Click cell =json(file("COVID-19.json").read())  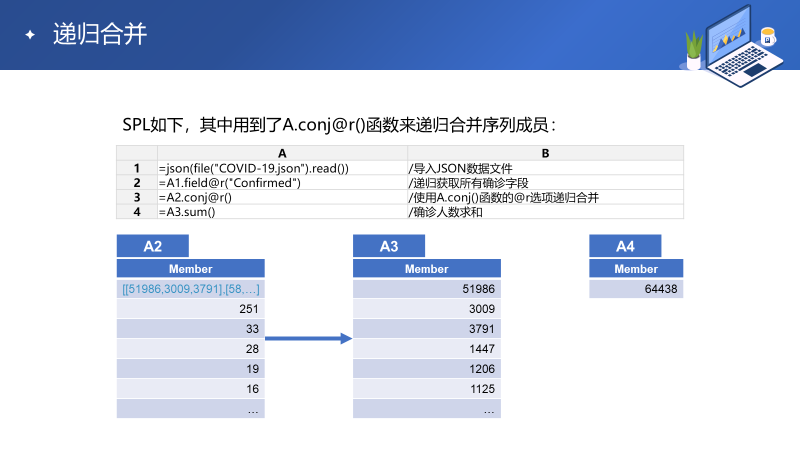282,168
